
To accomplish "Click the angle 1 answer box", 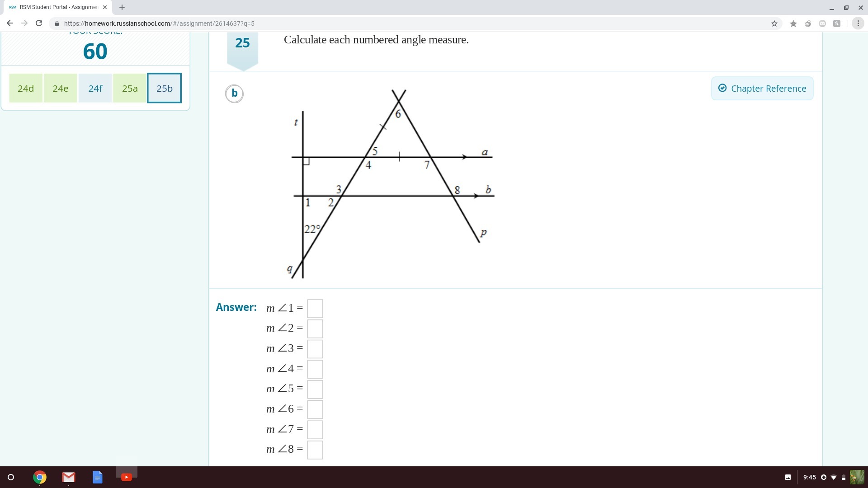I will pyautogui.click(x=315, y=309).
